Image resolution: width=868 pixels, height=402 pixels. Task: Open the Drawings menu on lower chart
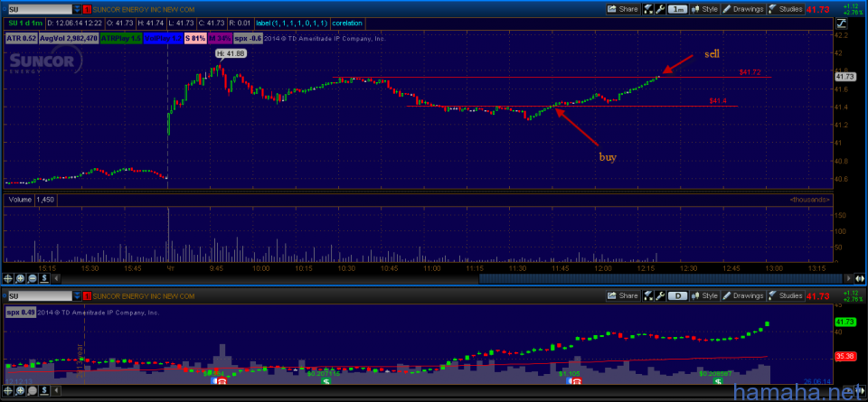coord(743,295)
